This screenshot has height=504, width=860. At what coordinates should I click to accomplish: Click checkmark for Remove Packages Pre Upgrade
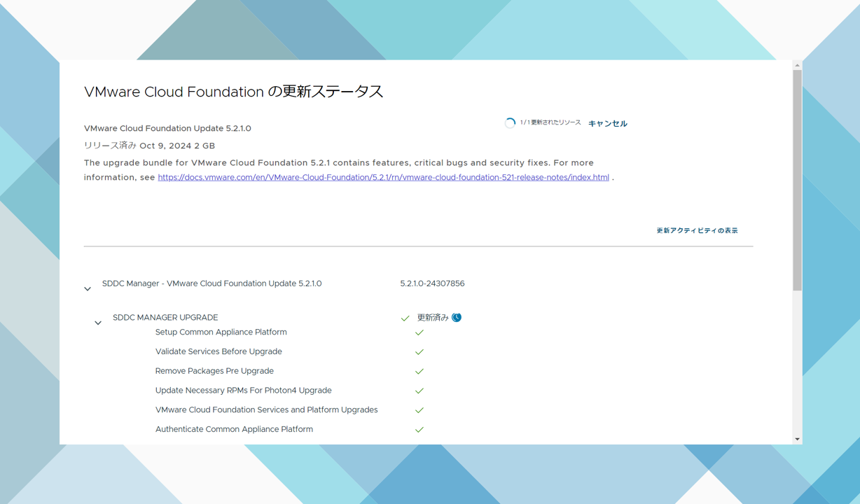click(419, 372)
